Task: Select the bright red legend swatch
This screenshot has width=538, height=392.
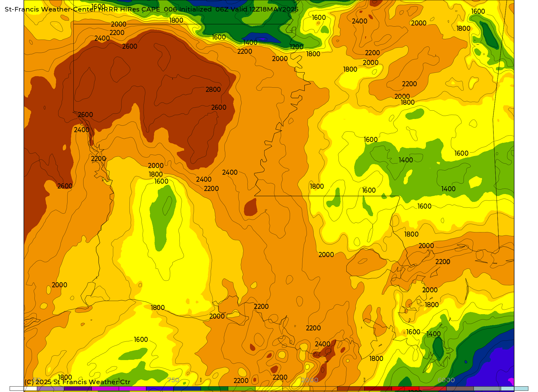Action: point(405,389)
